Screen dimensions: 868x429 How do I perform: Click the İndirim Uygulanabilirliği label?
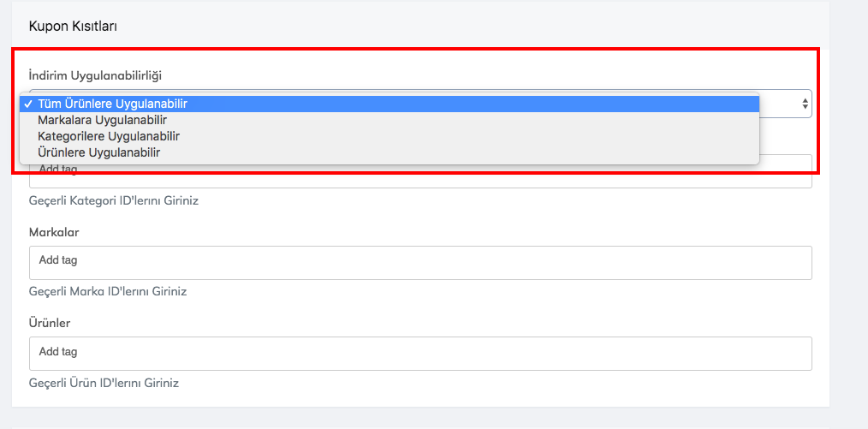pos(95,75)
